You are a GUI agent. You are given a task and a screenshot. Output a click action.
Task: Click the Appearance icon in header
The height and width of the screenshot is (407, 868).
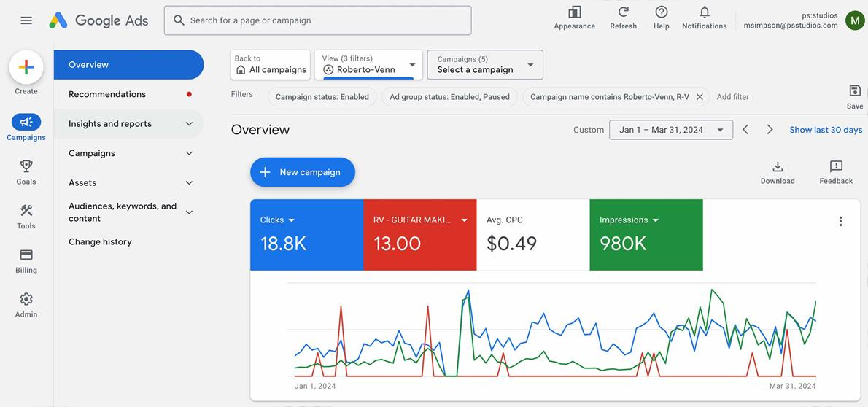(x=574, y=12)
